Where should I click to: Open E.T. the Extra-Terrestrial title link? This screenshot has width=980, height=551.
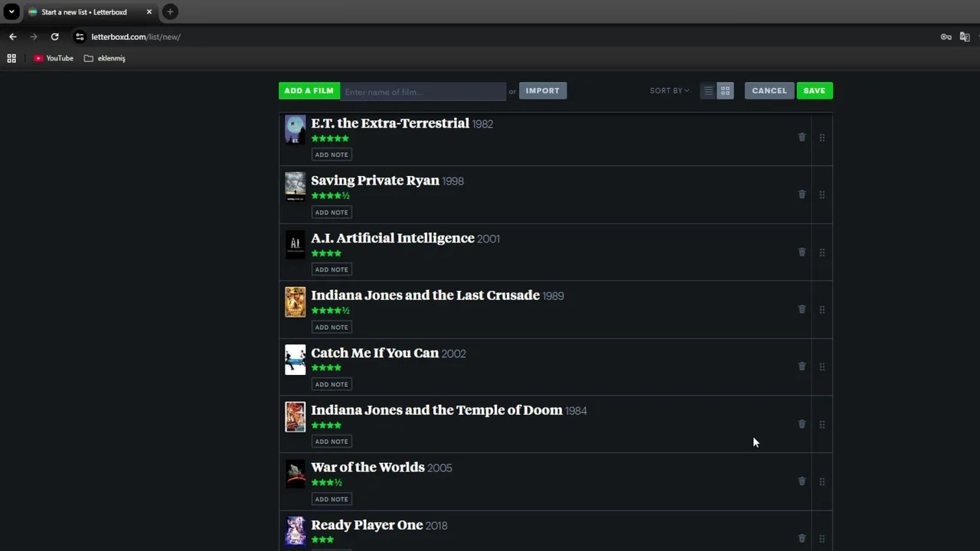[x=390, y=123]
